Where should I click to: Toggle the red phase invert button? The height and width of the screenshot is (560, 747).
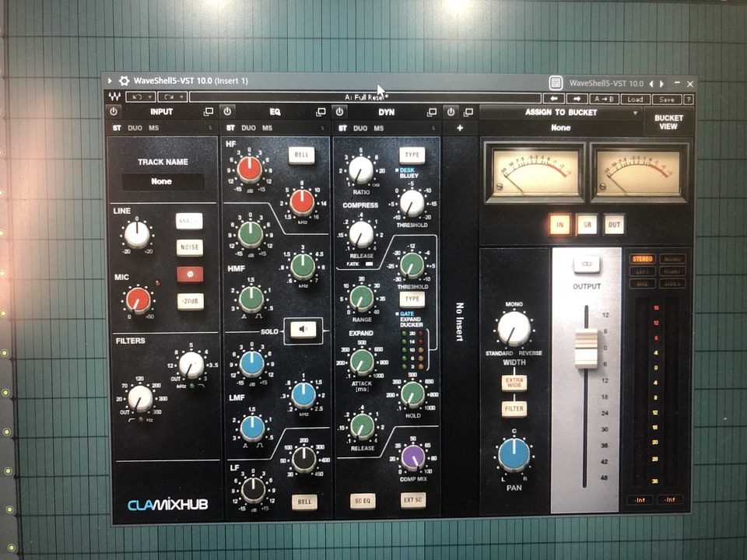pyautogui.click(x=190, y=275)
